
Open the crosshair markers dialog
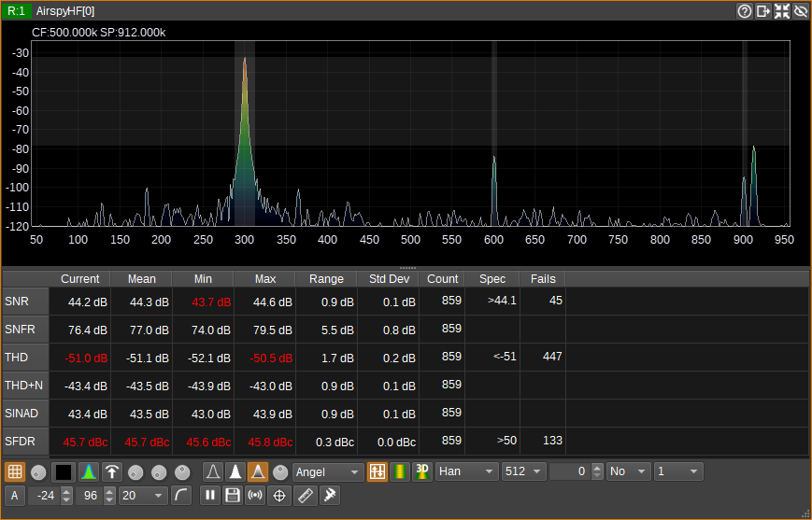tap(278, 496)
